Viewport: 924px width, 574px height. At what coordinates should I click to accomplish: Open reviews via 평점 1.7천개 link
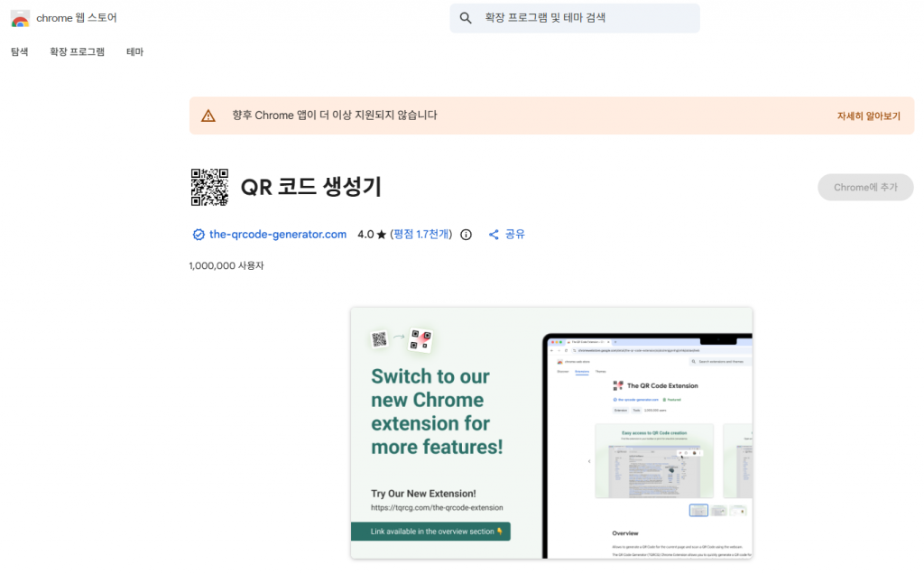[x=420, y=234]
